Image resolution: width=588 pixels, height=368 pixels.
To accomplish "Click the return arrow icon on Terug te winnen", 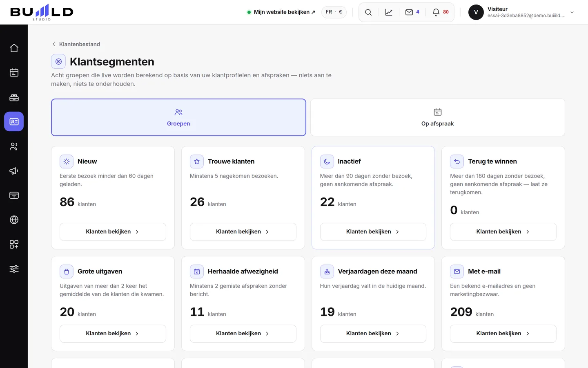I will click(x=457, y=162).
